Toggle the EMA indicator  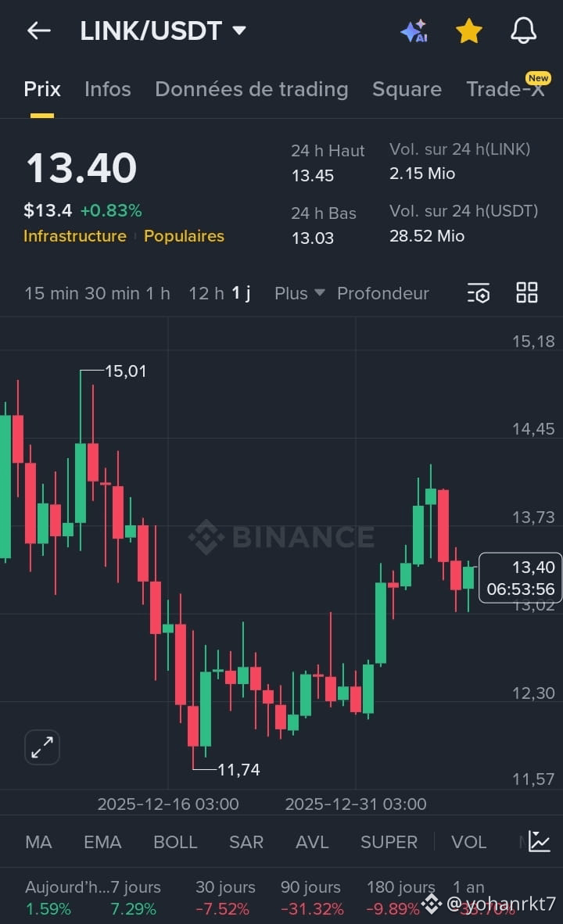pyautogui.click(x=102, y=842)
